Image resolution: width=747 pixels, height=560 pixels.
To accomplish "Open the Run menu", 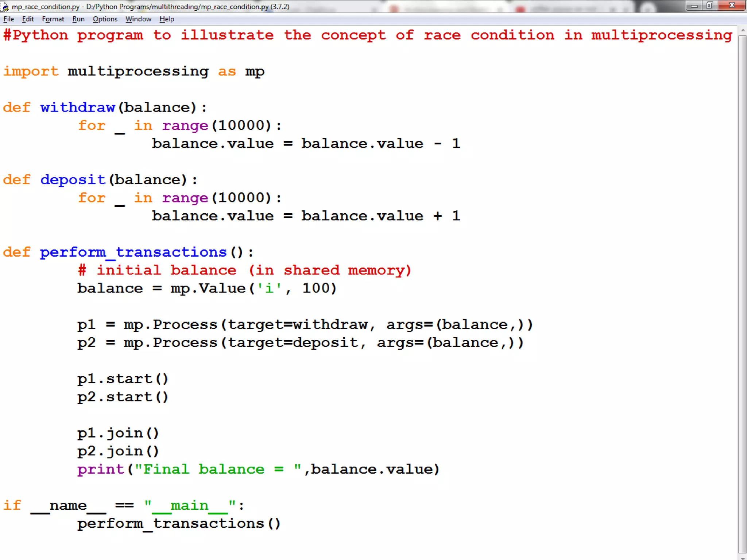I will coord(78,19).
